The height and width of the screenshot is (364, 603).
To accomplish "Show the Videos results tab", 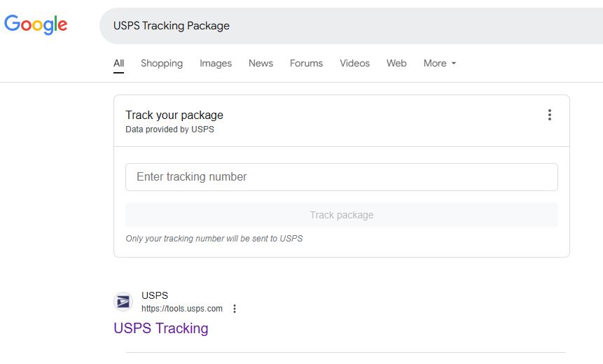I will pyautogui.click(x=354, y=63).
